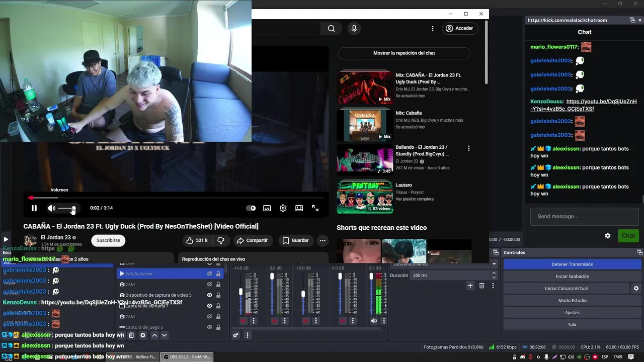Pause the YouTube video
The width and height of the screenshot is (644, 362).
pyautogui.click(x=34, y=208)
